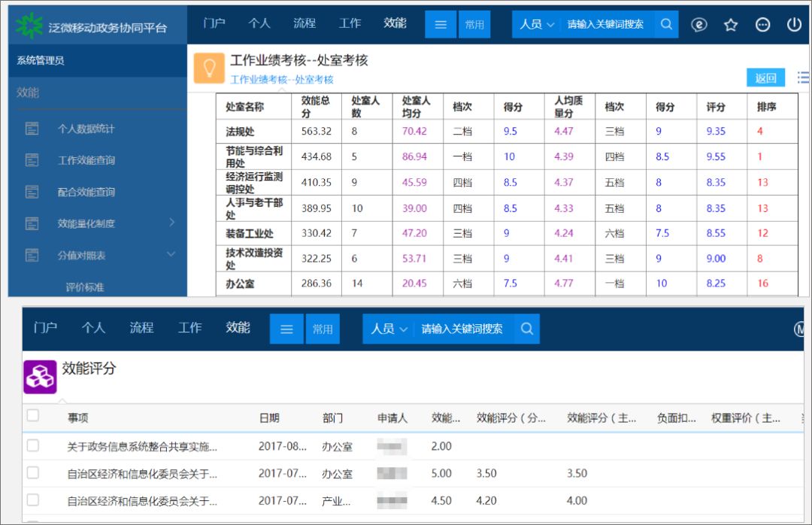
Task: Open the search by clicking the magnifier icon
Action: tap(666, 23)
